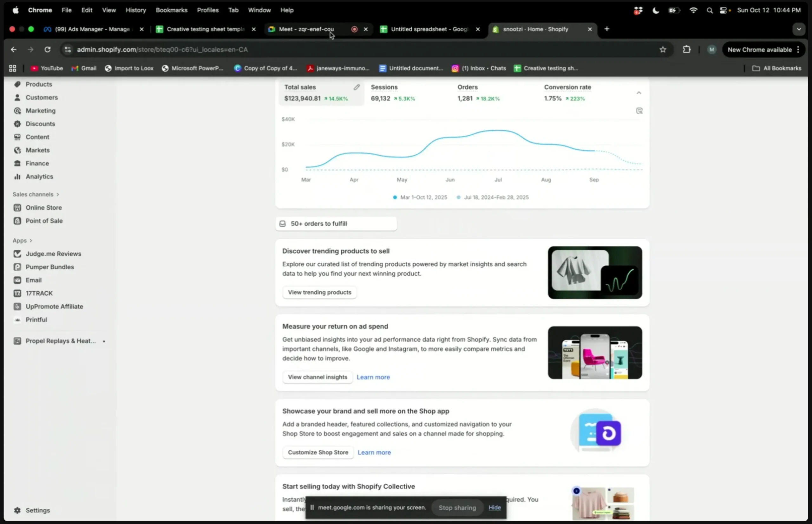Collapse the metrics card with chevron
The width and height of the screenshot is (812, 524).
(x=639, y=93)
